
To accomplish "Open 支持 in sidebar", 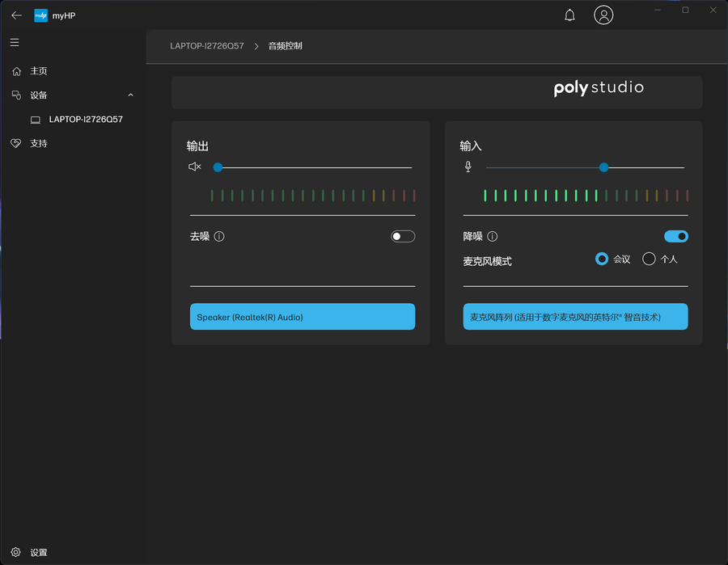I will (39, 143).
